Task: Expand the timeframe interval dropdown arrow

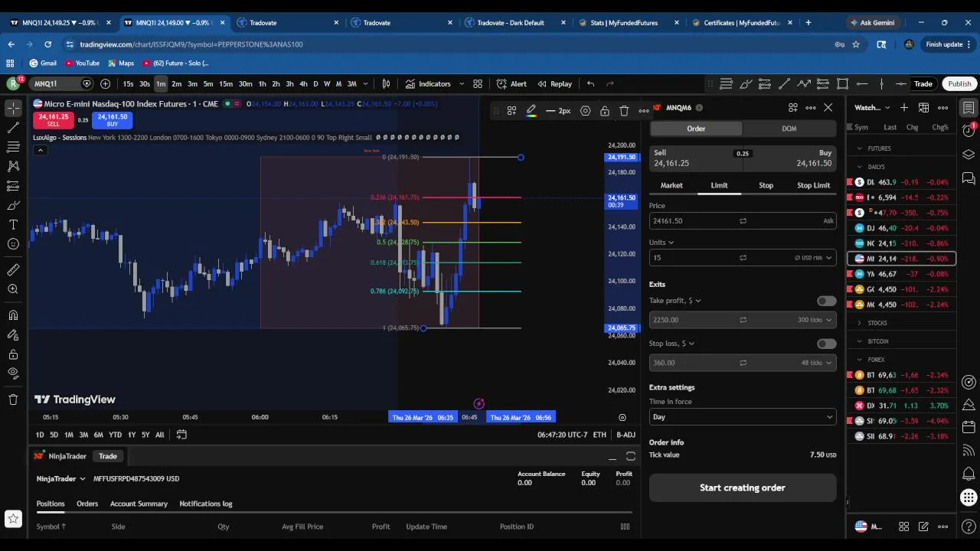Action: [365, 83]
